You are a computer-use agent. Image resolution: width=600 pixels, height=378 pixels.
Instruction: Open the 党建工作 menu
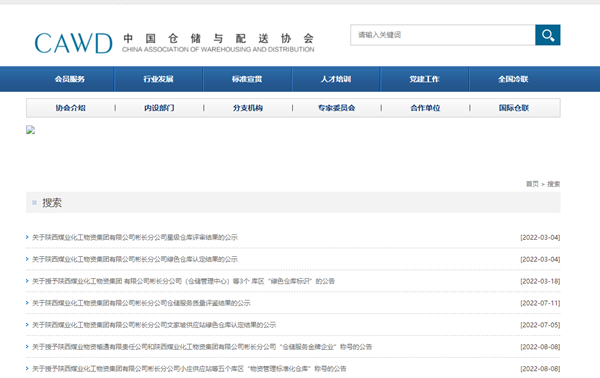[x=424, y=79]
